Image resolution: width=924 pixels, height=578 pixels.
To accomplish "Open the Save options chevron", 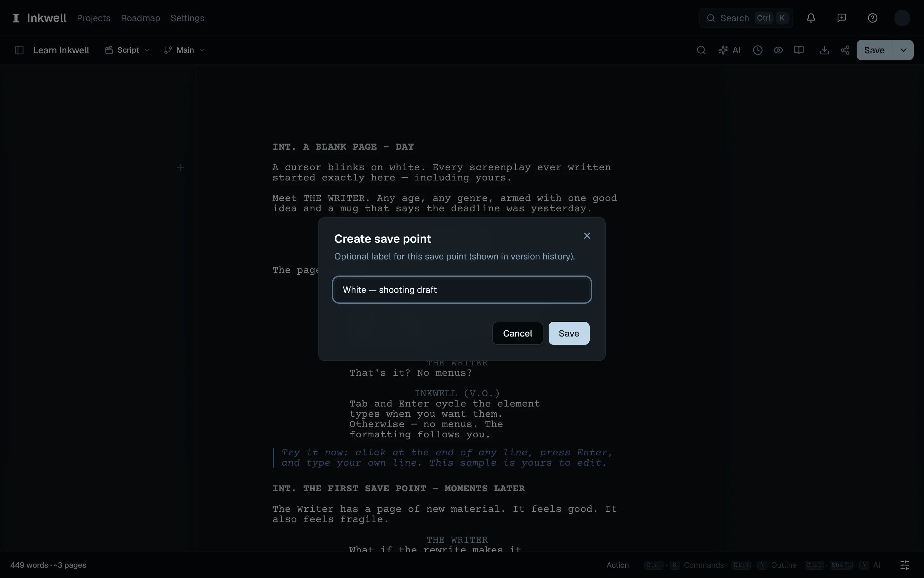I will [x=903, y=50].
